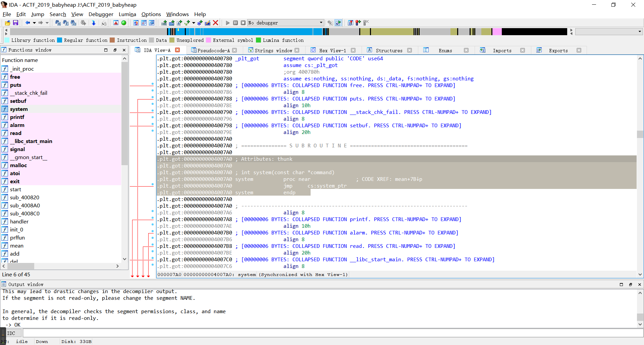Click the blue Jump back arrow
Image resolution: width=644 pixels, height=345 pixels.
pyautogui.click(x=28, y=23)
